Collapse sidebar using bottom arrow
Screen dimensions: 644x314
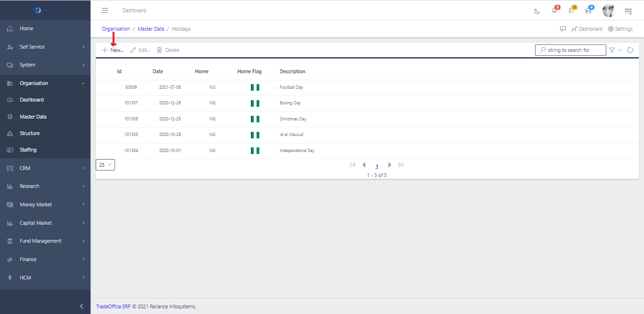pos(81,306)
